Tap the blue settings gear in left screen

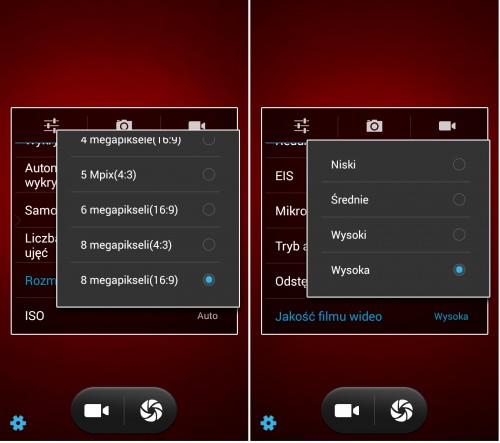[x=18, y=423]
